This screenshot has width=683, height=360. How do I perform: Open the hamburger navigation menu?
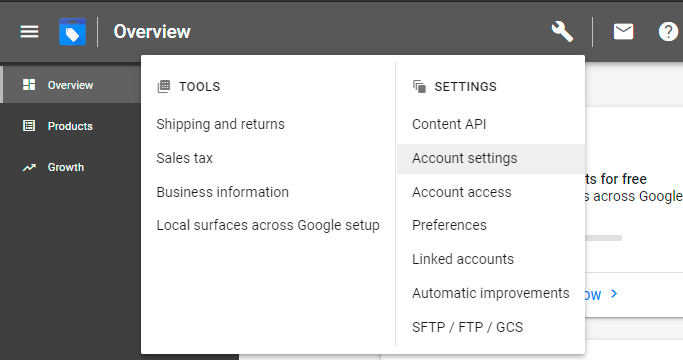pos(29,31)
